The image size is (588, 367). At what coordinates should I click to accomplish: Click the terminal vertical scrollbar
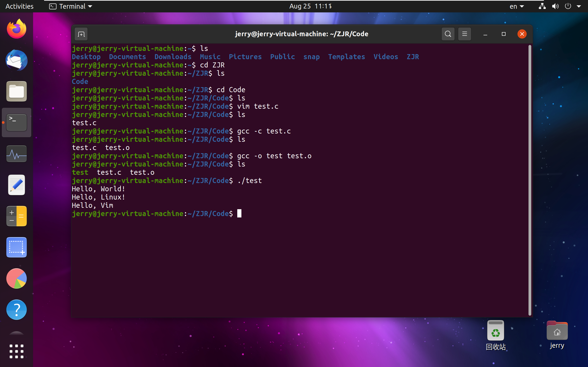(x=530, y=180)
